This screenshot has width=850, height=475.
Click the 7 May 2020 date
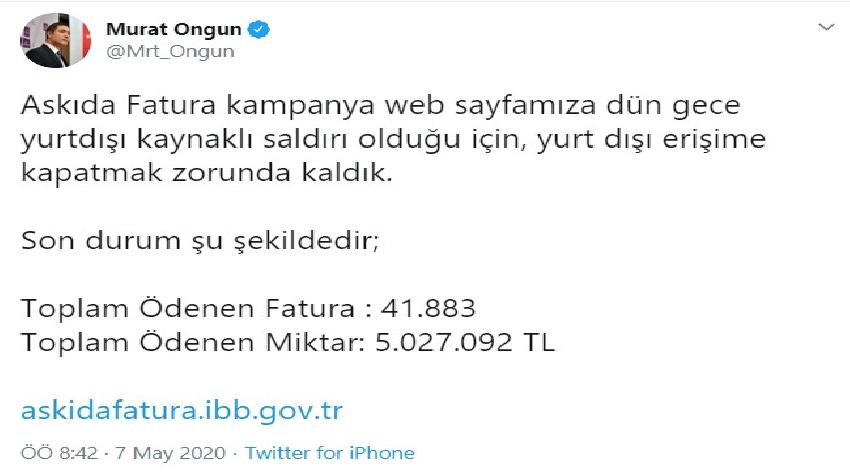[171, 453]
